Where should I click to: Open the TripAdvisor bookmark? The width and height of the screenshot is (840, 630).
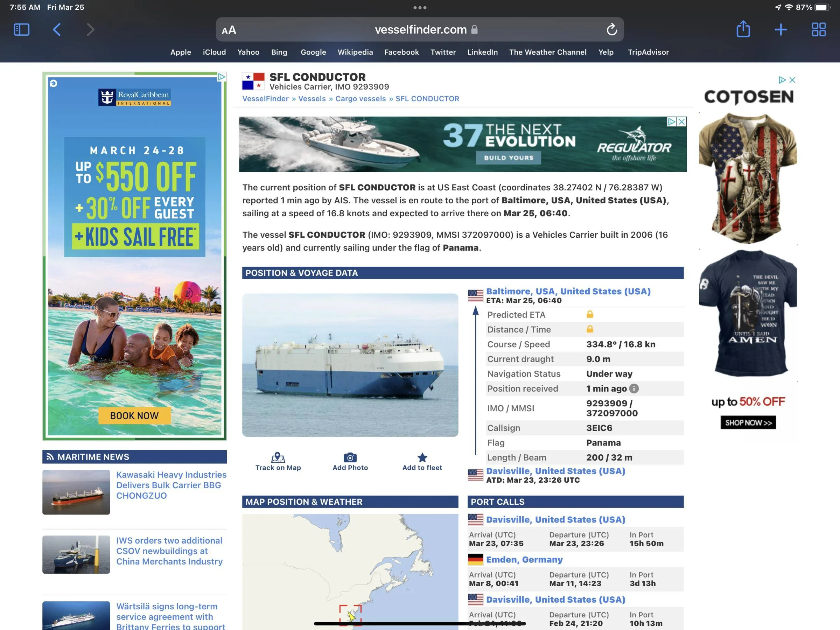tap(648, 52)
